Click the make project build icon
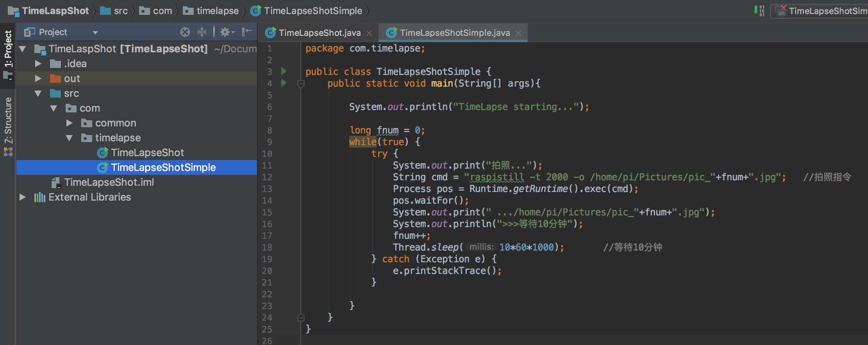 click(x=759, y=11)
